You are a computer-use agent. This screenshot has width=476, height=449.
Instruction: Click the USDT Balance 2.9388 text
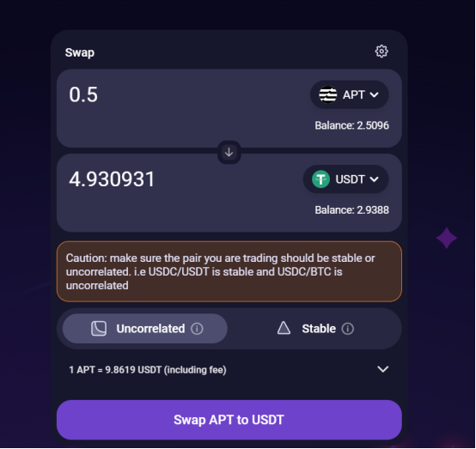(x=351, y=210)
